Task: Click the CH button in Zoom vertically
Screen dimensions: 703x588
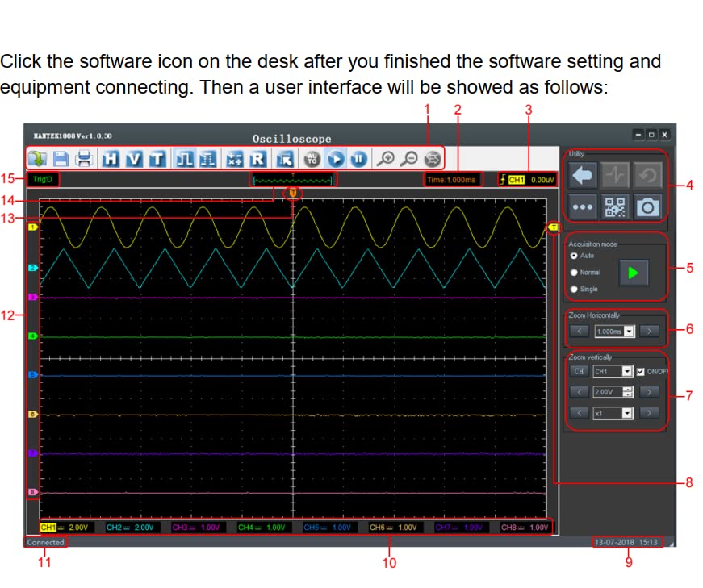Action: pyautogui.click(x=579, y=372)
